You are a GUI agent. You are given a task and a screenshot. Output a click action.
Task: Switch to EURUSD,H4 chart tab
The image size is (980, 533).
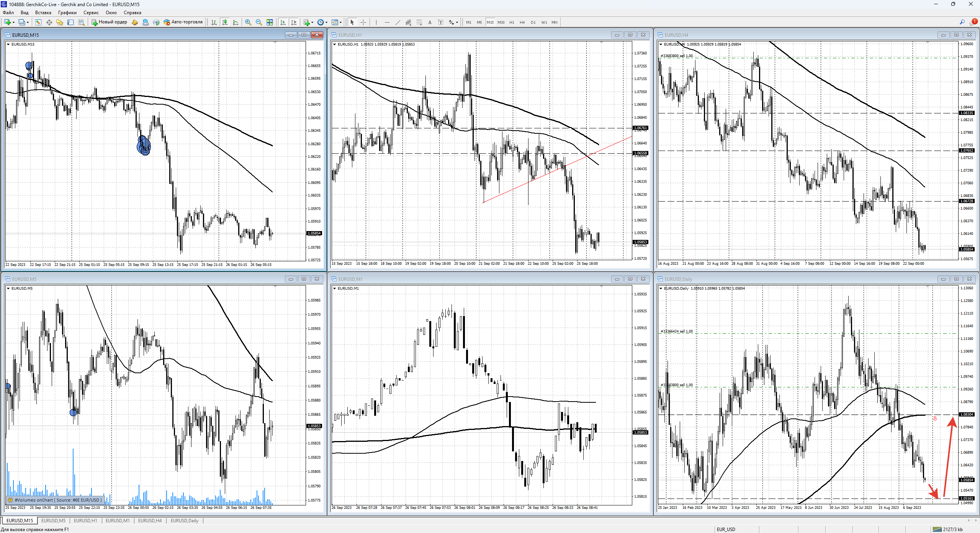pos(150,520)
